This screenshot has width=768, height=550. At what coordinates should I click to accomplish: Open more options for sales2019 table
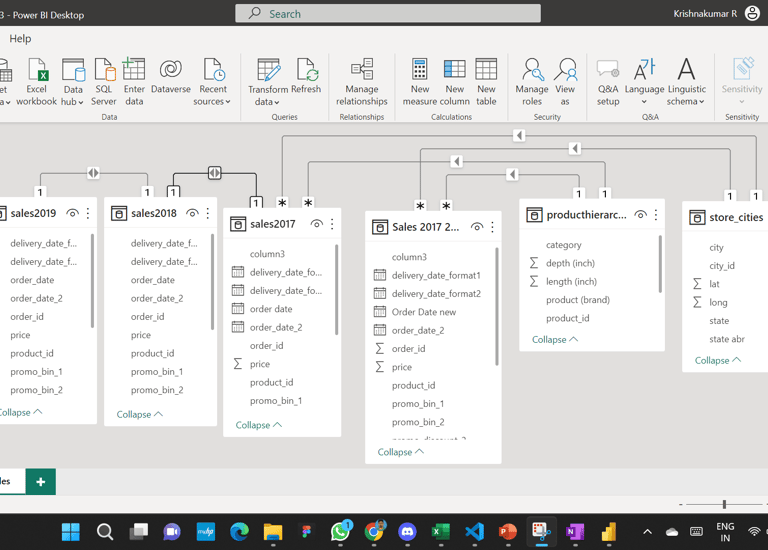[88, 213]
